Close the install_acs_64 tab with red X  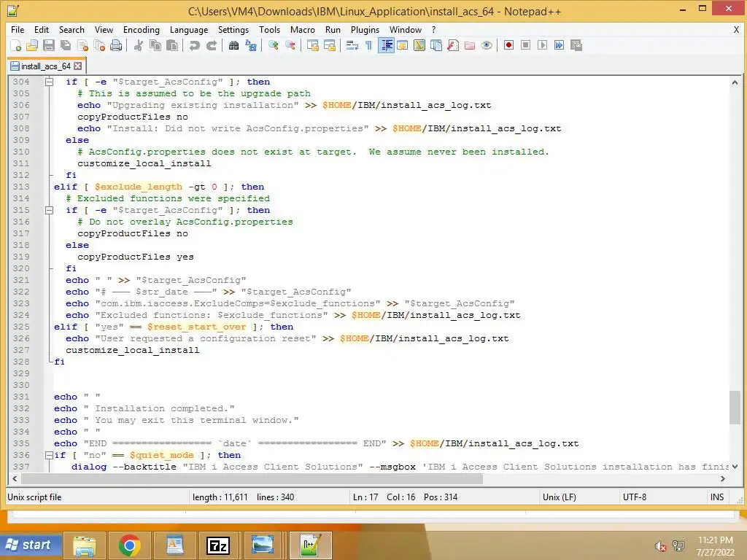coord(77,66)
